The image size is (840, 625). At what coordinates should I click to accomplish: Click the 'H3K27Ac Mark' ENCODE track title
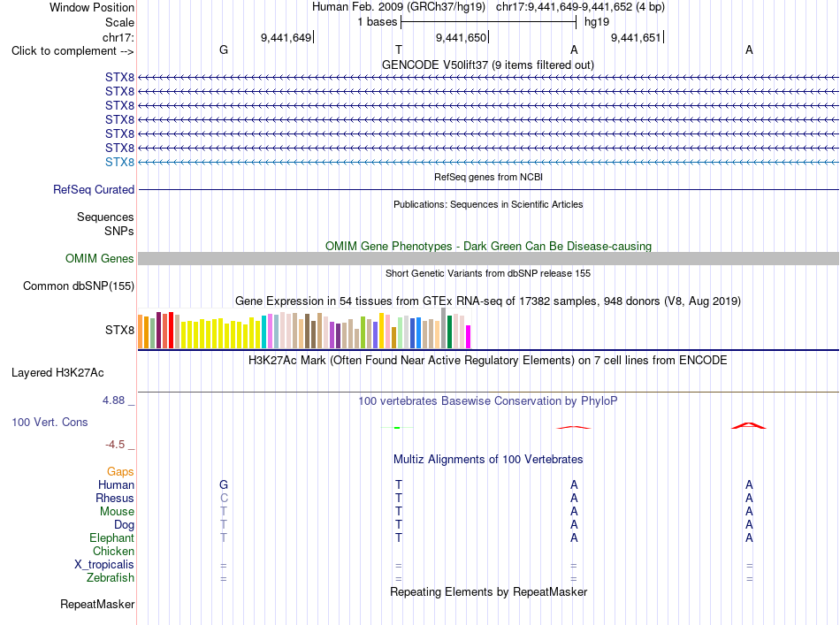pyautogui.click(x=488, y=360)
